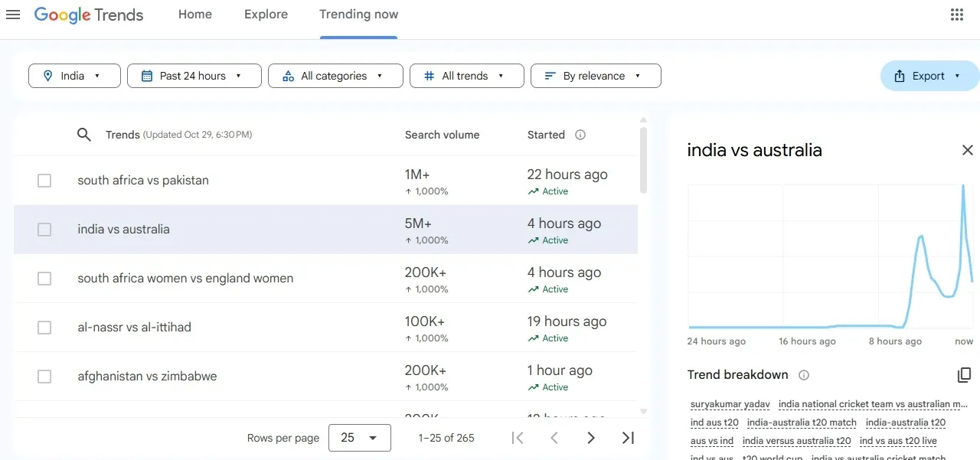Screen dimensions: 980x460
Task: Switch to the Explore tab
Action: 266,15
